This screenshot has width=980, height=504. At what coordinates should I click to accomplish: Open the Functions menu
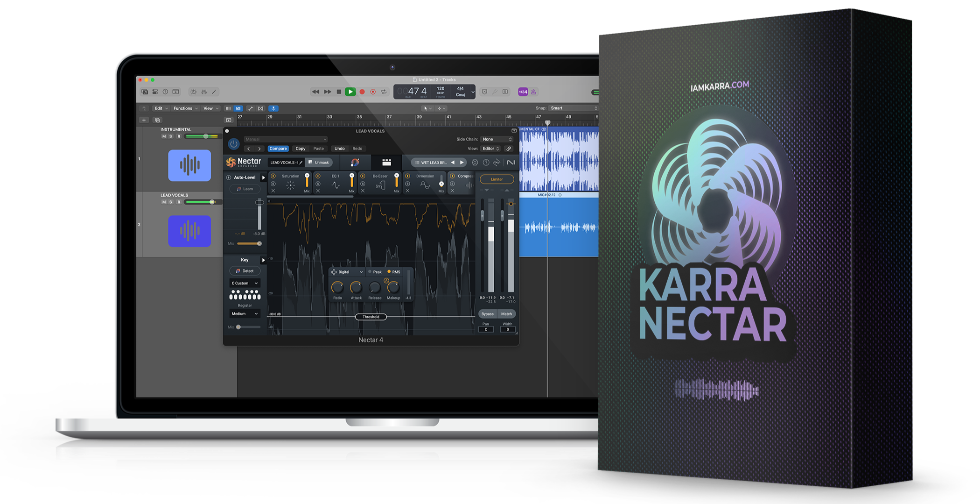coord(185,108)
